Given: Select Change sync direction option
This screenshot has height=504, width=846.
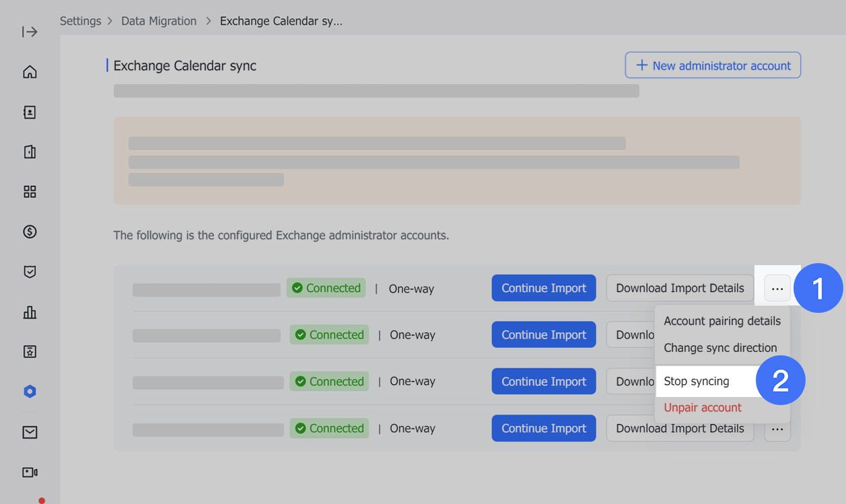Looking at the screenshot, I should pyautogui.click(x=720, y=348).
